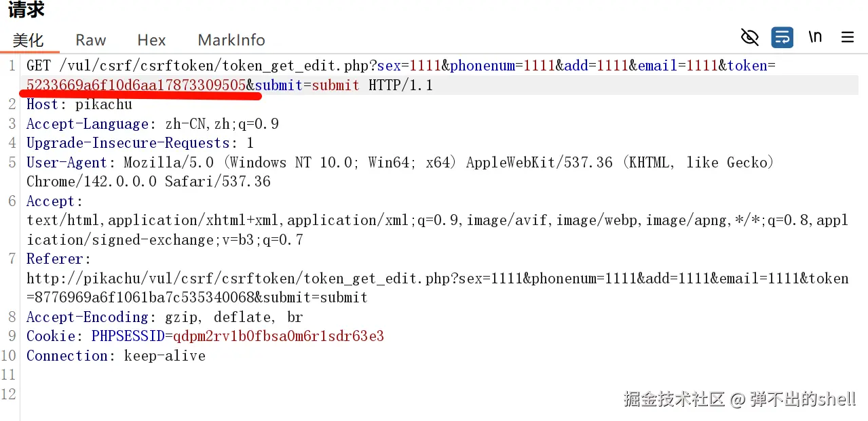This screenshot has height=421, width=868.
Task: Toggle the \n show newlines icon
Action: click(x=815, y=37)
